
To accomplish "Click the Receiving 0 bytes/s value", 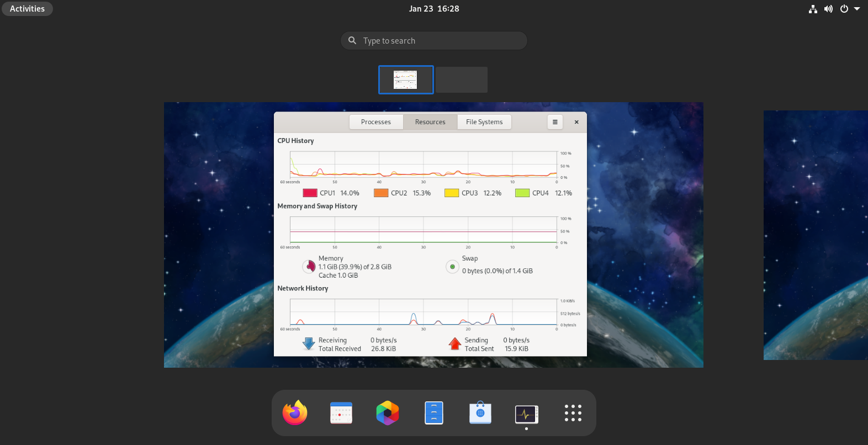I will (384, 340).
